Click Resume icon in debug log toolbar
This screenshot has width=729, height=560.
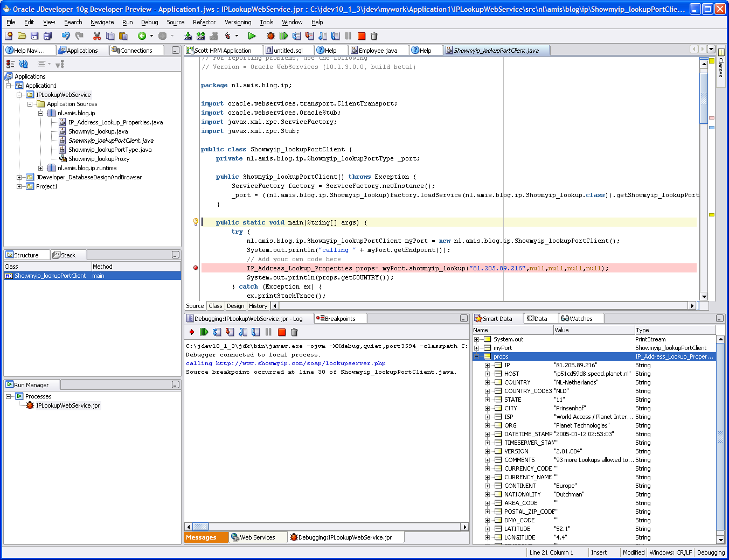(x=204, y=332)
